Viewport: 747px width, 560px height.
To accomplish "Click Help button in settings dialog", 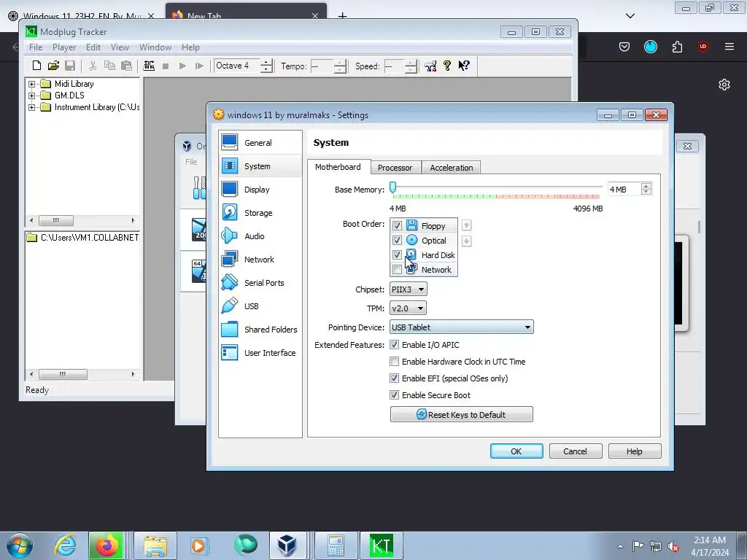I will [x=635, y=451].
